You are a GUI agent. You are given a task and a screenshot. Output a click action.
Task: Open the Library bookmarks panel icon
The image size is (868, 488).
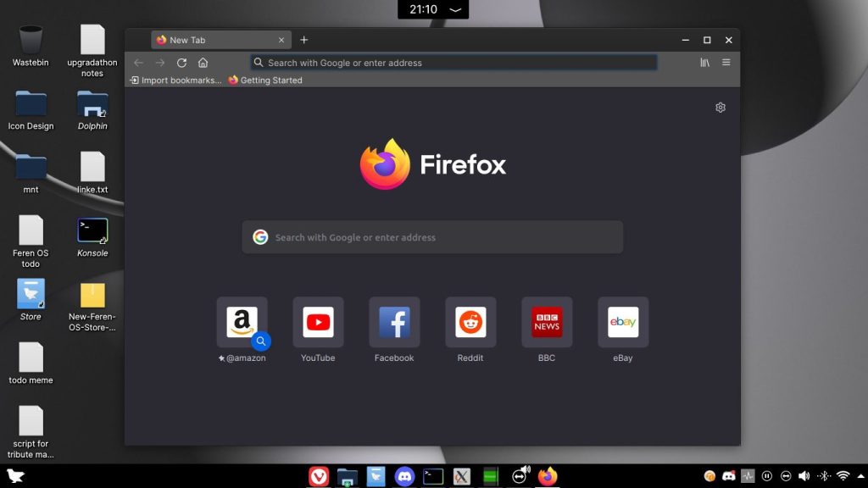[704, 63]
